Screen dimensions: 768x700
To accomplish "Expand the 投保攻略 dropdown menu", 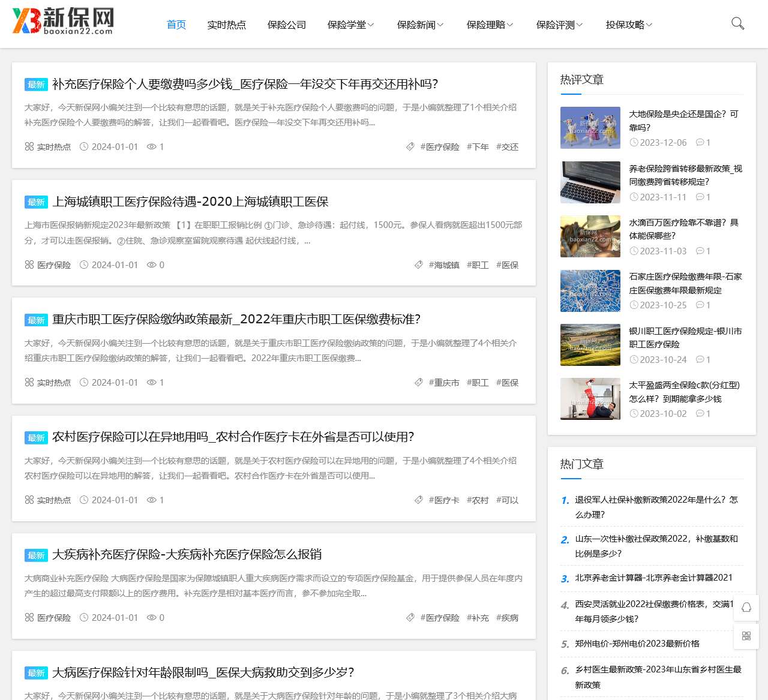I will coord(629,25).
